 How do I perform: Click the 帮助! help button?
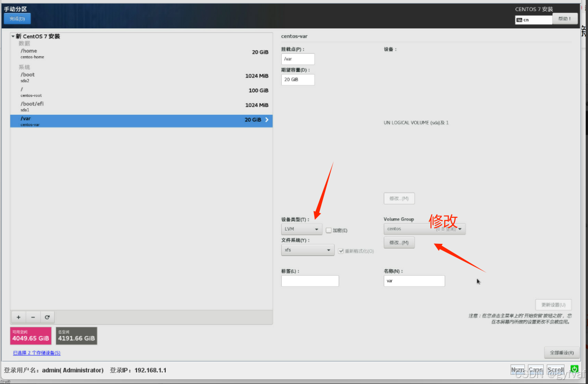[x=565, y=19]
